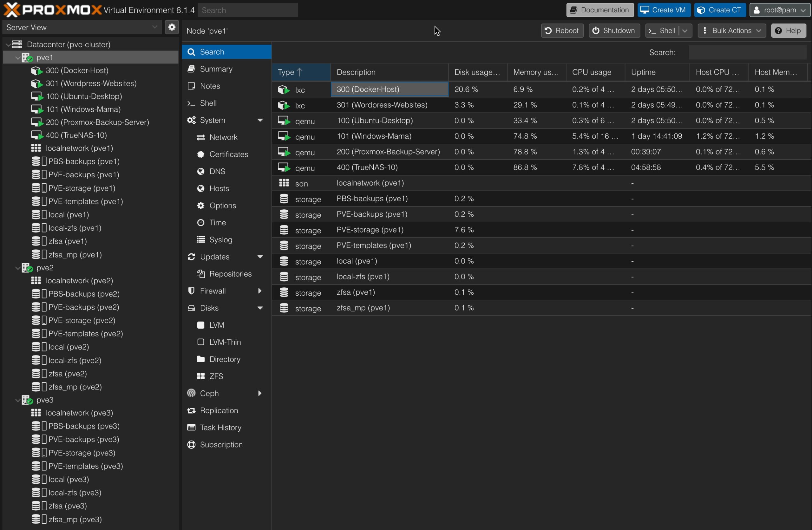This screenshot has width=812, height=530.
Task: Collapse the pve2 node tree
Action: [18, 268]
